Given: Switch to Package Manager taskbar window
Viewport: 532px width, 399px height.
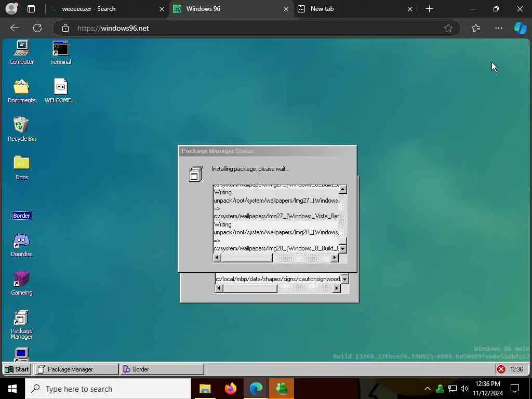Looking at the screenshot, I should point(77,369).
